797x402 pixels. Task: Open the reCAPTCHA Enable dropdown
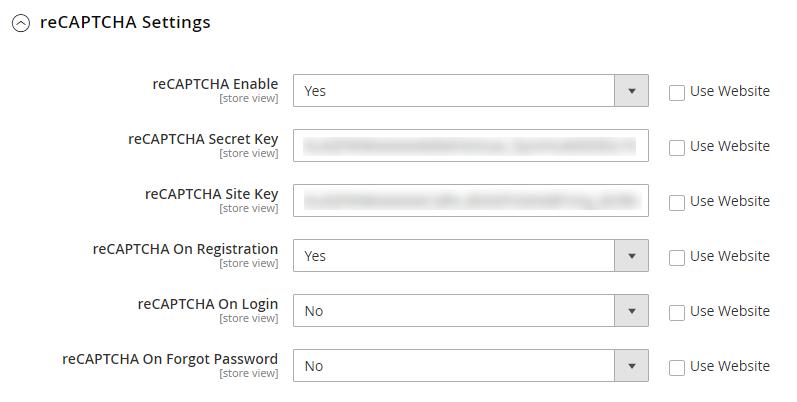[x=455, y=91]
